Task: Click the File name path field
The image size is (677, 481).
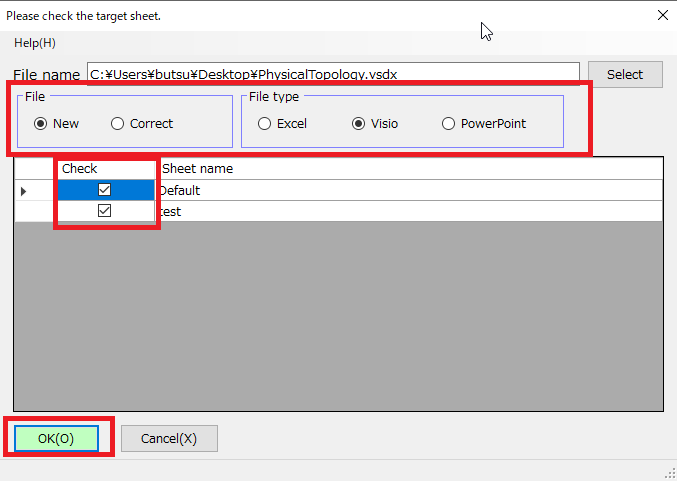Action: click(x=332, y=74)
